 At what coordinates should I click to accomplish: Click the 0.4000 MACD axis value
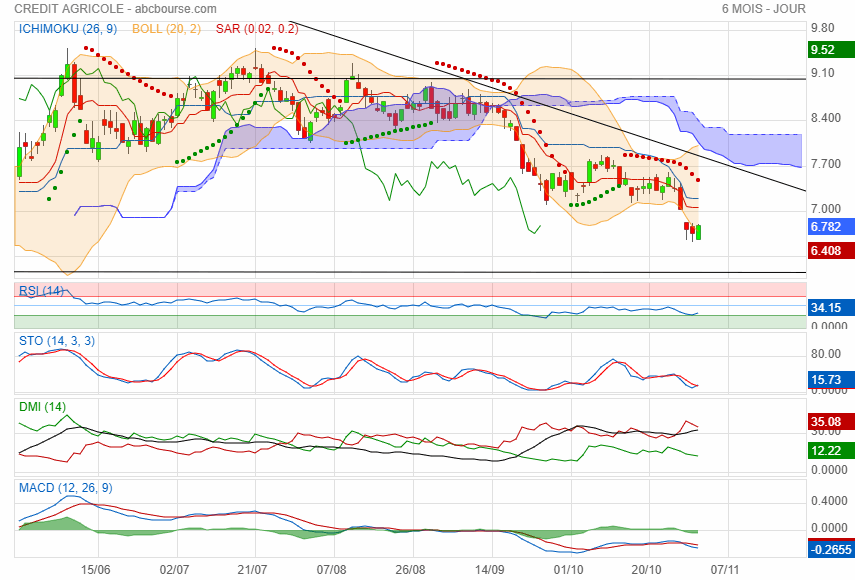coord(829,501)
